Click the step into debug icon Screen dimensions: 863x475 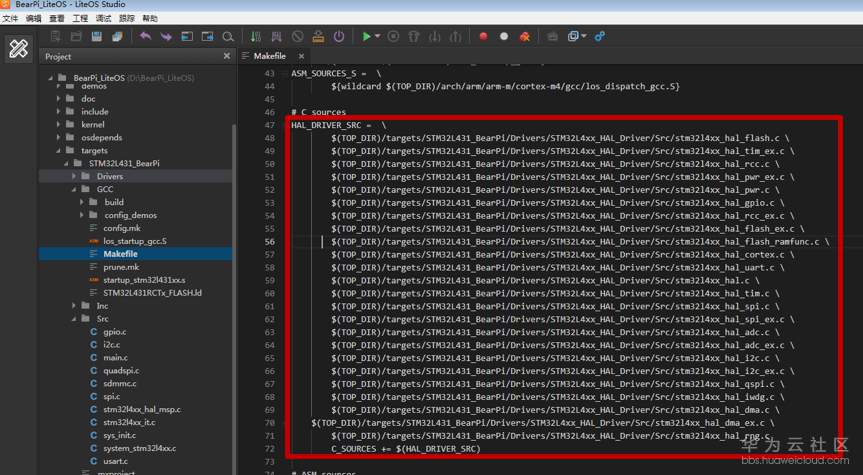pyautogui.click(x=435, y=37)
